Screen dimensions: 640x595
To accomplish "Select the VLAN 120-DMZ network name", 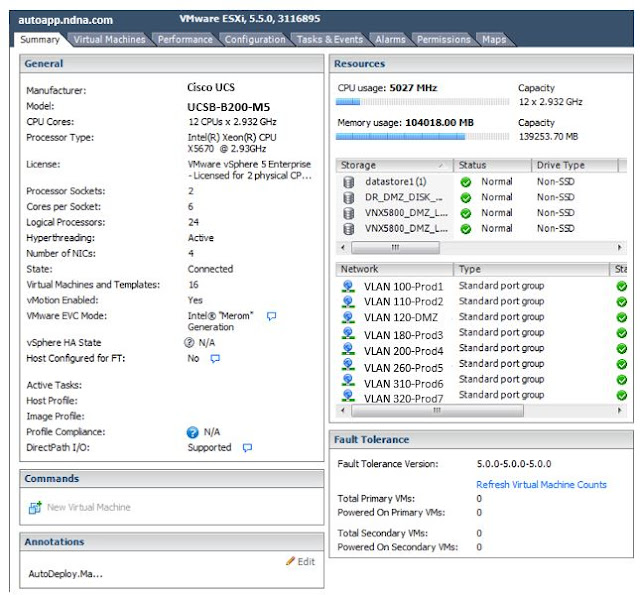I will point(401,317).
